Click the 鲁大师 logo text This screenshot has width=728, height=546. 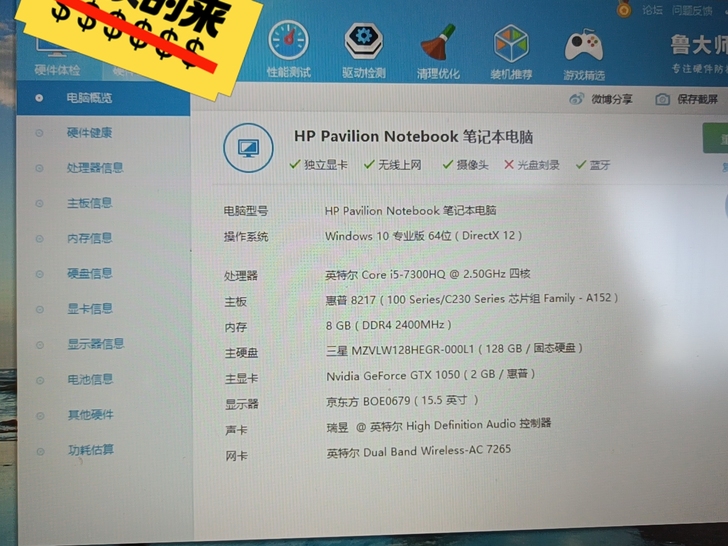click(x=699, y=46)
